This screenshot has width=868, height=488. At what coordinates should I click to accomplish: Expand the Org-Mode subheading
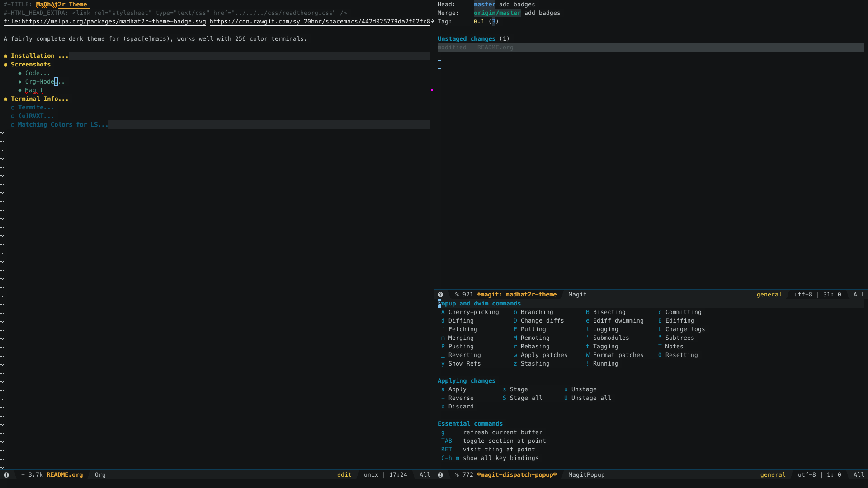40,82
